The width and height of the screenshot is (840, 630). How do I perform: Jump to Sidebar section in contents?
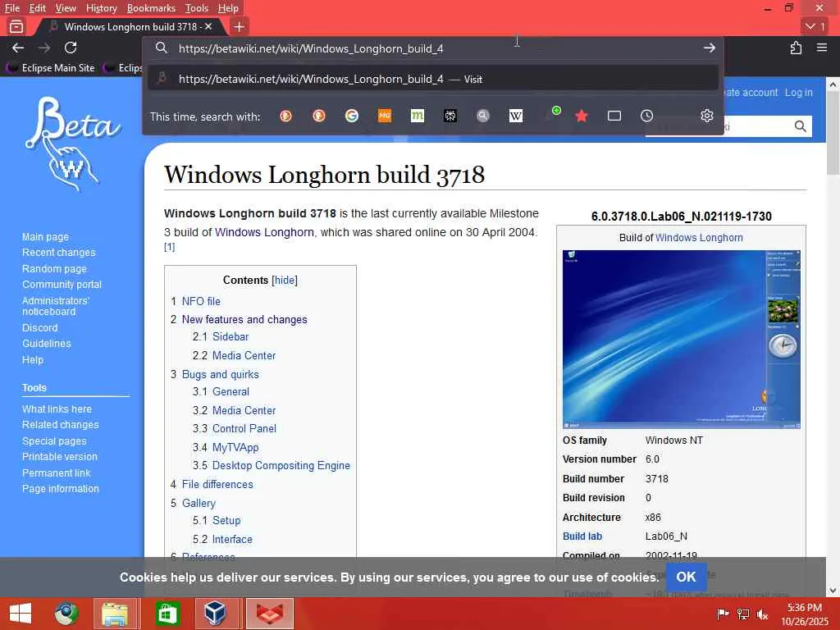pyautogui.click(x=231, y=336)
